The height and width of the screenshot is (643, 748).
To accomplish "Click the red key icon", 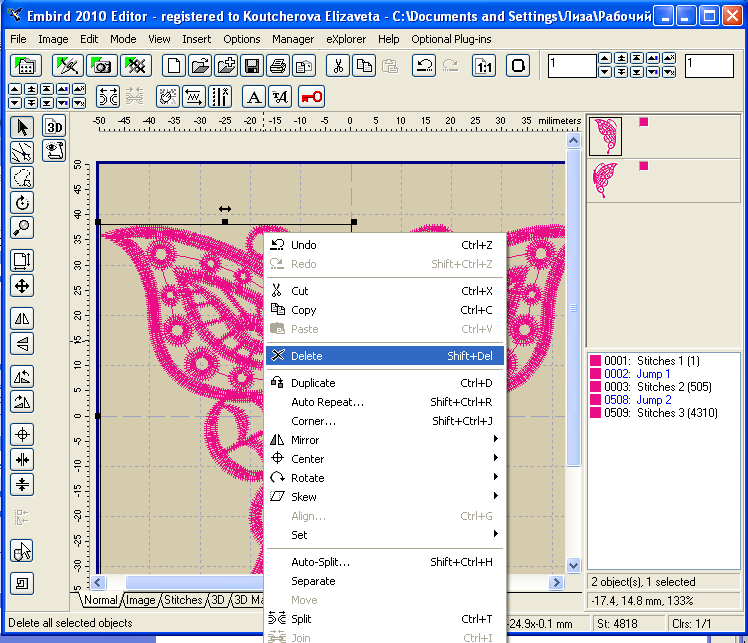I will (x=311, y=96).
